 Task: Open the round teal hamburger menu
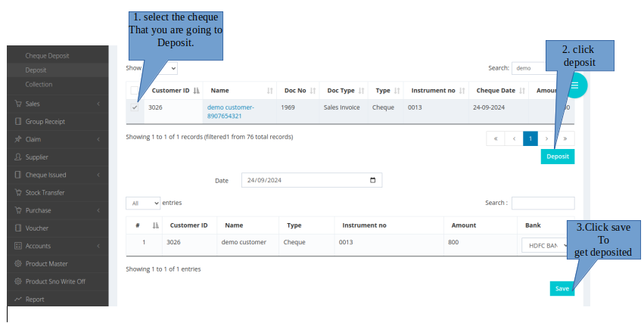point(574,85)
